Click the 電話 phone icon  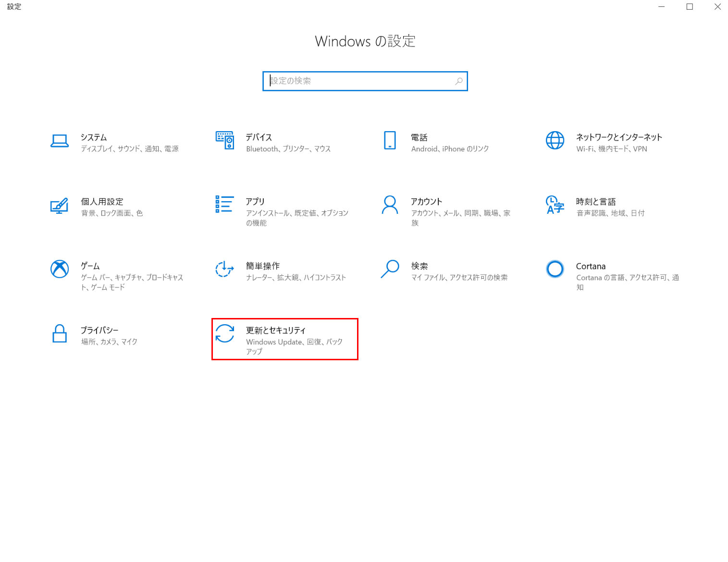click(x=390, y=140)
